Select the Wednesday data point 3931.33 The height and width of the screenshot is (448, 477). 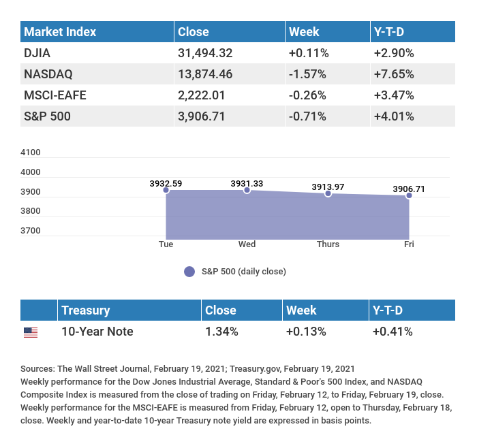(247, 191)
